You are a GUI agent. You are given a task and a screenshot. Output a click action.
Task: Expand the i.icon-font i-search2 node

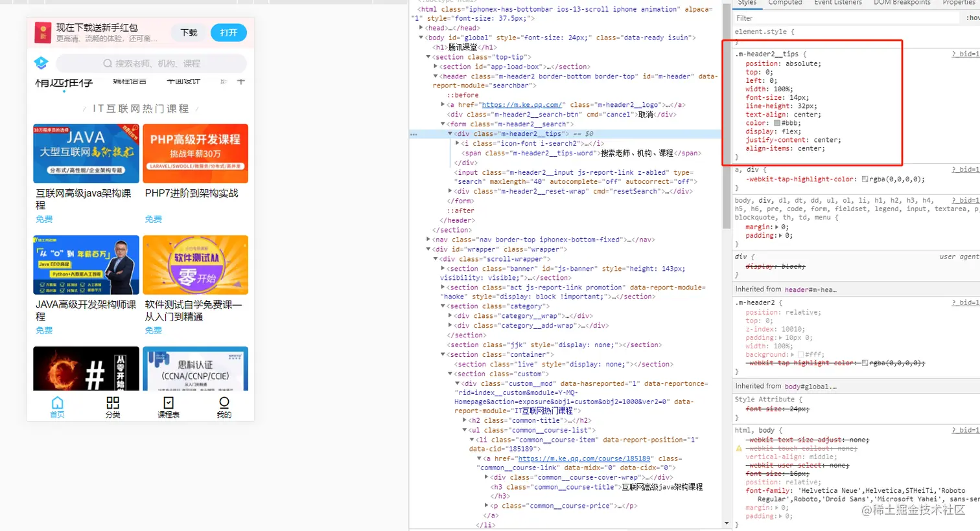point(458,143)
